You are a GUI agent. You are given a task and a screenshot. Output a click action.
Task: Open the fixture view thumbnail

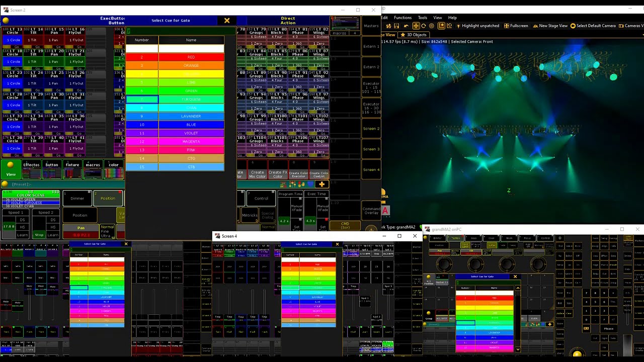72,170
